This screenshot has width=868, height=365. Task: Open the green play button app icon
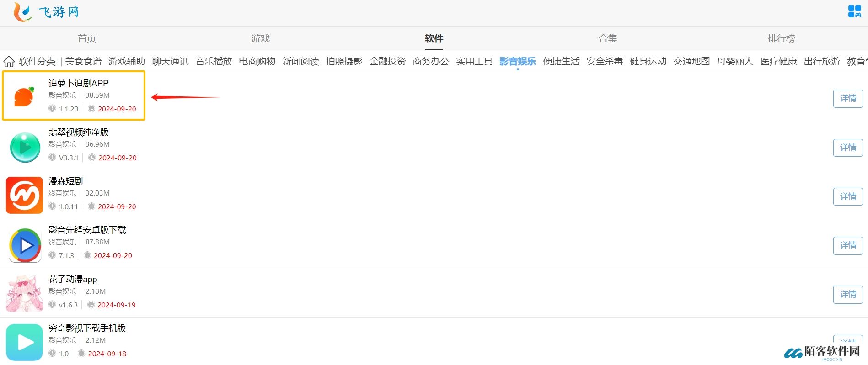tap(25, 147)
